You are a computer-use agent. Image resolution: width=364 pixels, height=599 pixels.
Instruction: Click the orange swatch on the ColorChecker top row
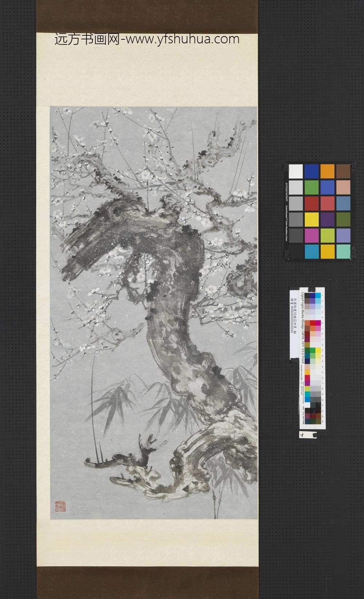click(327, 172)
